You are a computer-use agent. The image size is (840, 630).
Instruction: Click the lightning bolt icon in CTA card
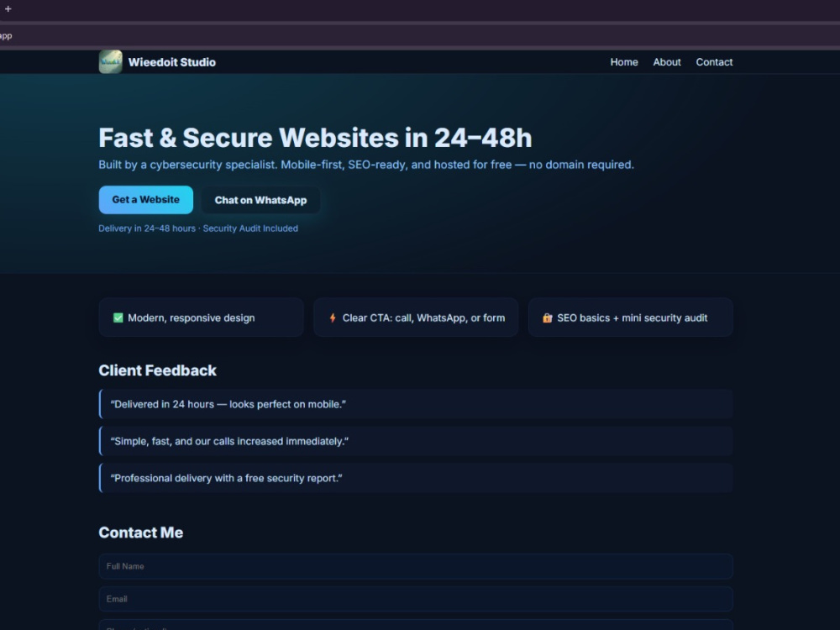point(333,318)
